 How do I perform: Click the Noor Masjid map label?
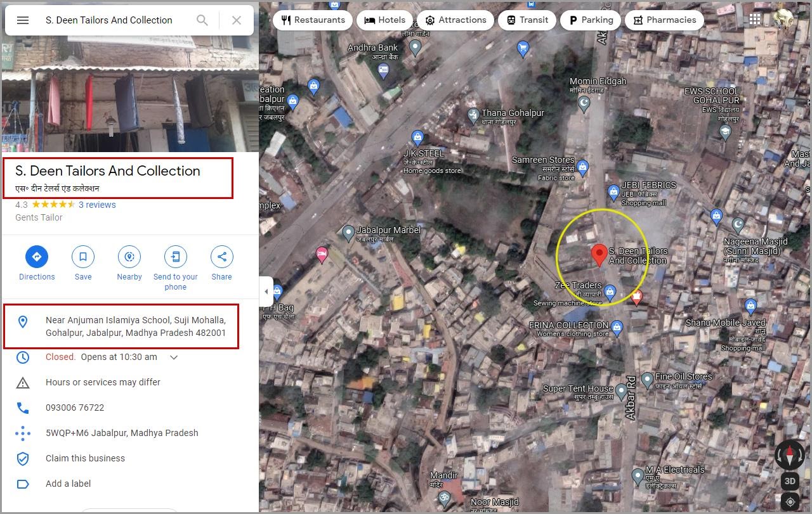[495, 502]
